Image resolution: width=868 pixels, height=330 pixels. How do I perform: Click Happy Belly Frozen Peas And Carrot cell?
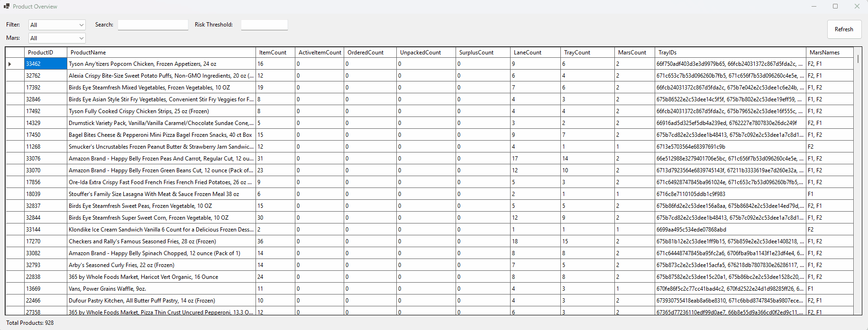(161, 159)
